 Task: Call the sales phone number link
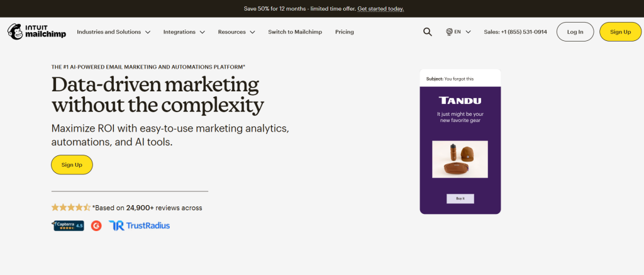pyautogui.click(x=515, y=32)
